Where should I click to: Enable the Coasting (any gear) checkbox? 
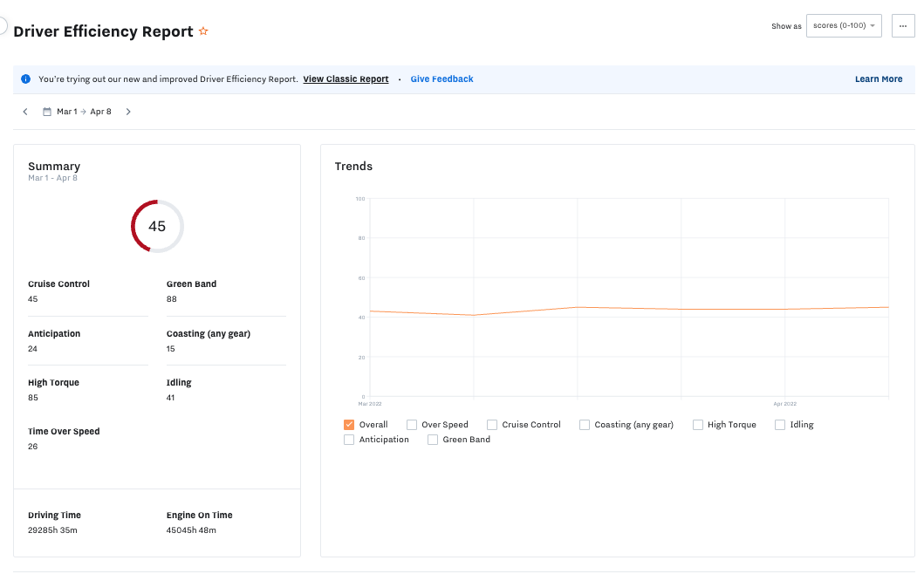[585, 424]
